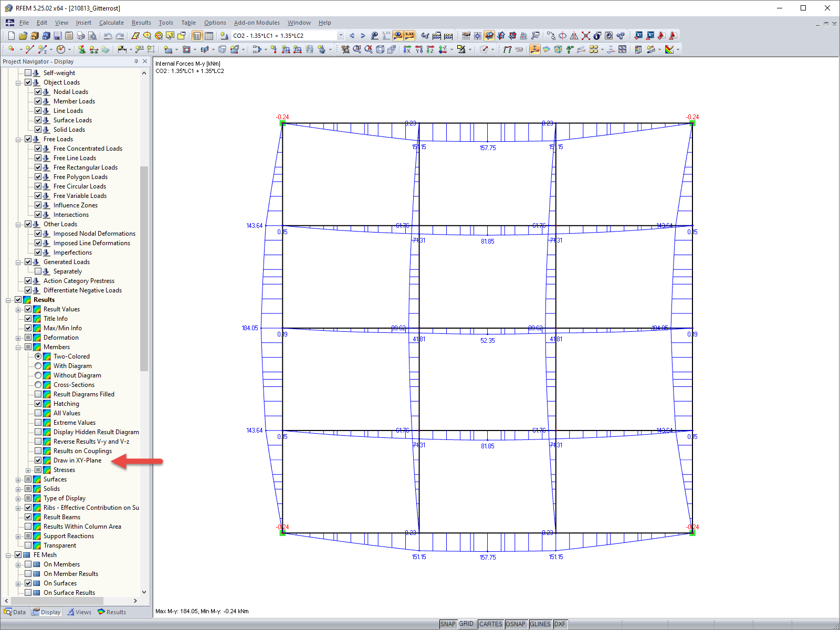Click the navigator horizontal scroll right arrow
840x630 pixels.
click(135, 601)
